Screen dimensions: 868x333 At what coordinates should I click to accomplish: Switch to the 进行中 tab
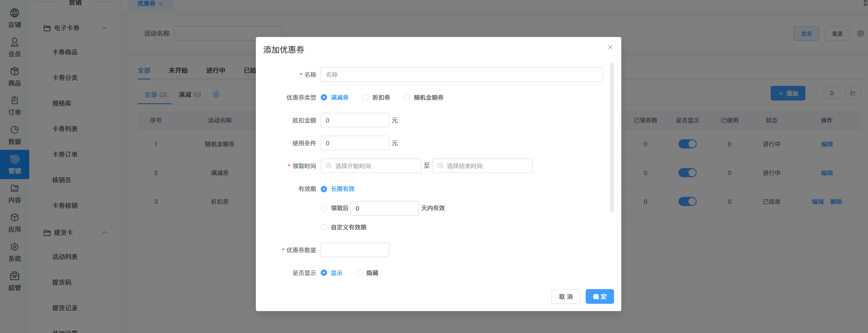216,70
